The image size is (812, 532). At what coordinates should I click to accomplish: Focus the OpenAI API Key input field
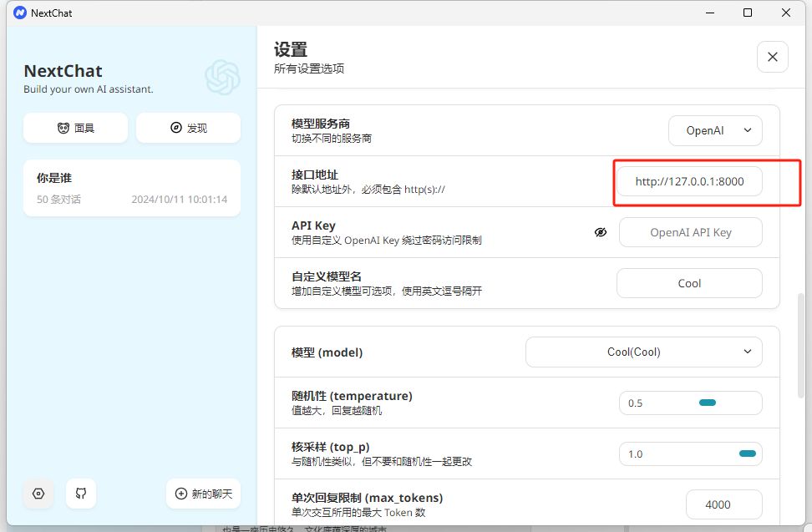pos(691,232)
